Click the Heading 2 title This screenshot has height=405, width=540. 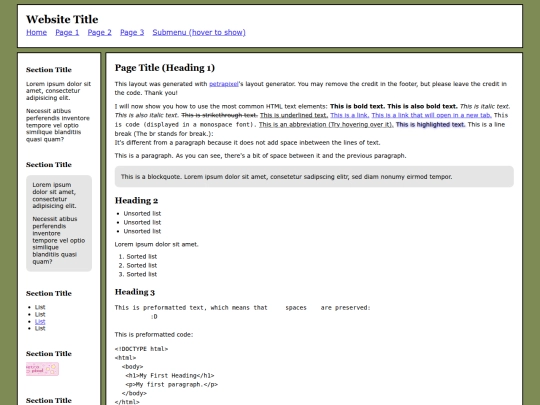click(136, 200)
